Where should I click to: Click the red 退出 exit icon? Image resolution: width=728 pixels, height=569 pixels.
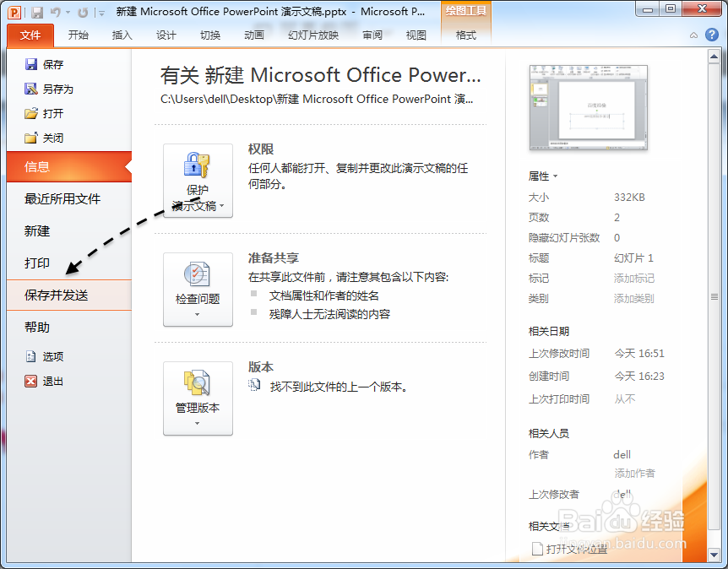pos(30,381)
